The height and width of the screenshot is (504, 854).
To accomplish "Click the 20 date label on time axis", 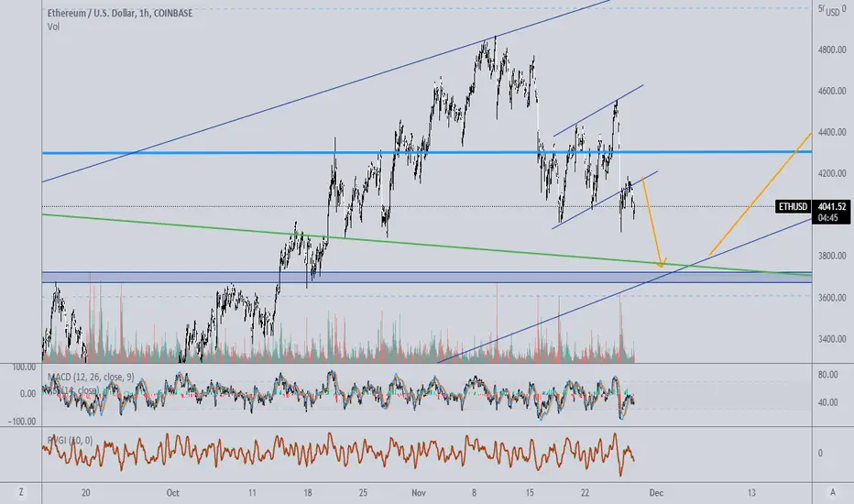I will 85,493.
